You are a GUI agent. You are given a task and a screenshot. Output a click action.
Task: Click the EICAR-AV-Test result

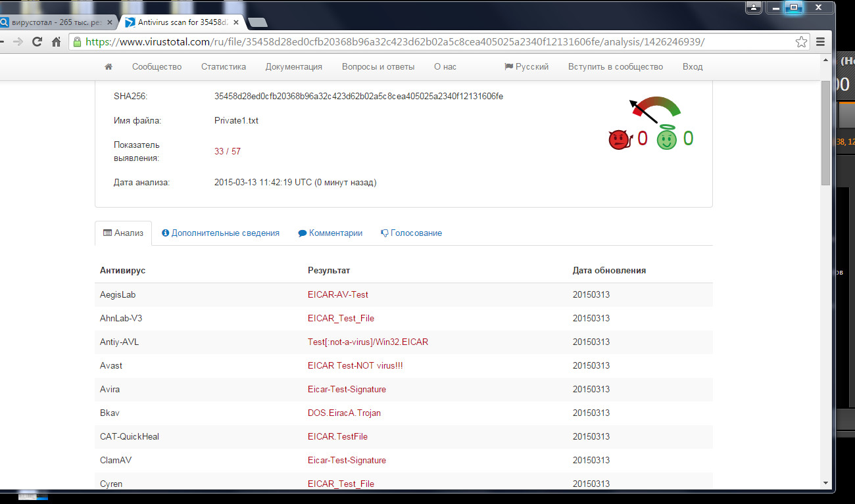[x=338, y=294]
